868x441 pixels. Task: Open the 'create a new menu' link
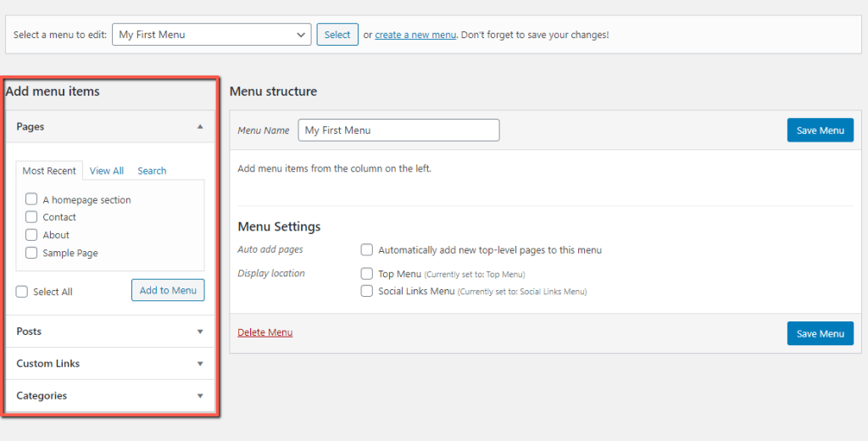click(415, 35)
